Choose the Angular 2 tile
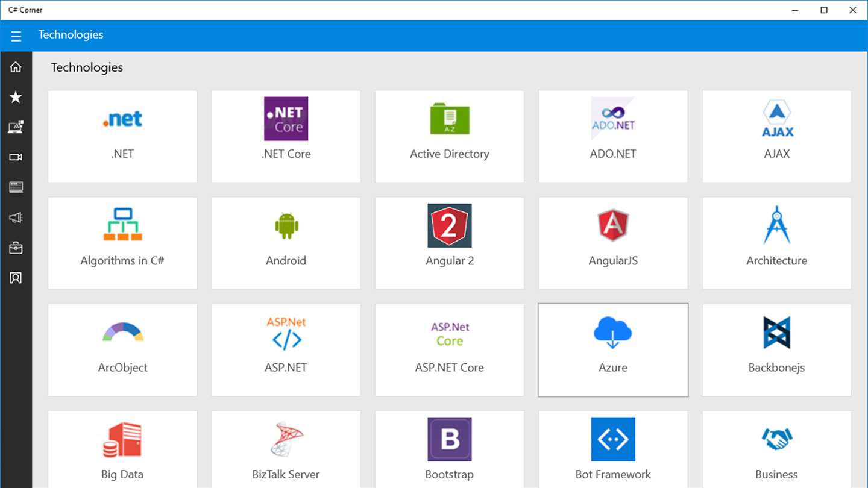 click(450, 243)
